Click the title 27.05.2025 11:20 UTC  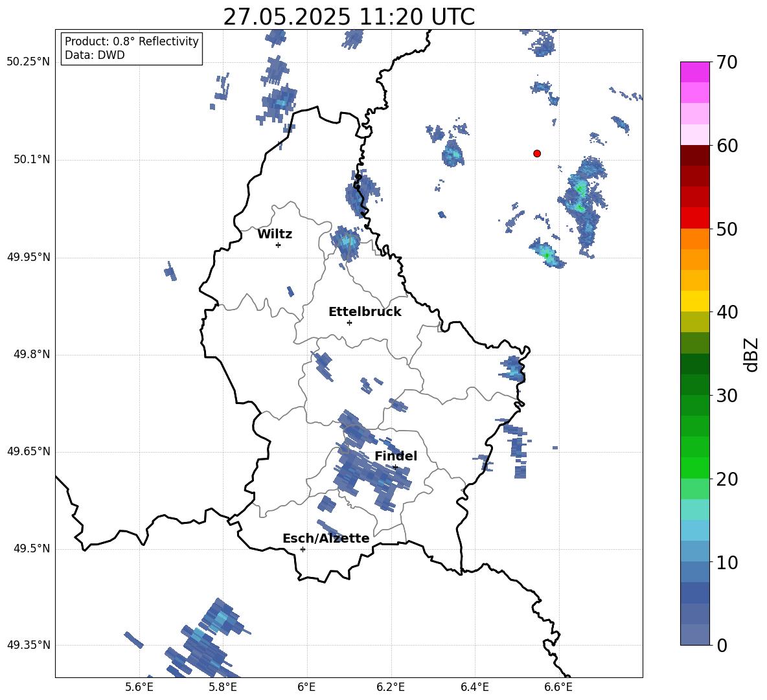click(349, 17)
